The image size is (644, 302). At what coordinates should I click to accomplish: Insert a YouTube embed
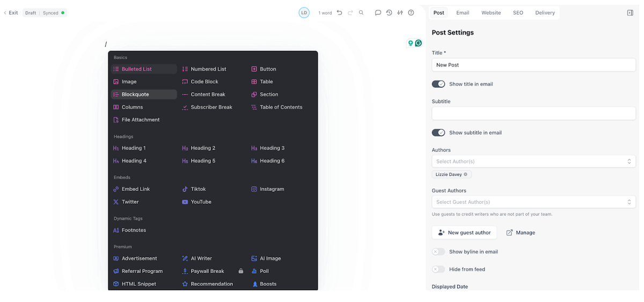tap(197, 202)
